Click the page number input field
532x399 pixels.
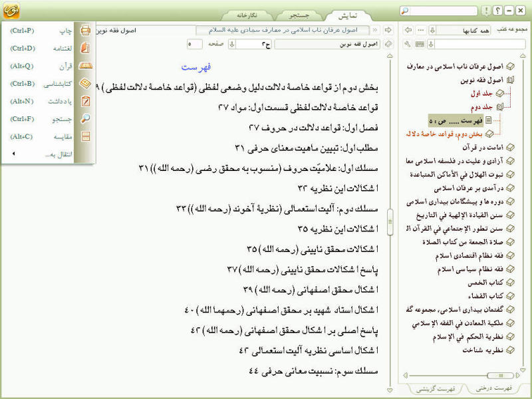click(x=195, y=44)
